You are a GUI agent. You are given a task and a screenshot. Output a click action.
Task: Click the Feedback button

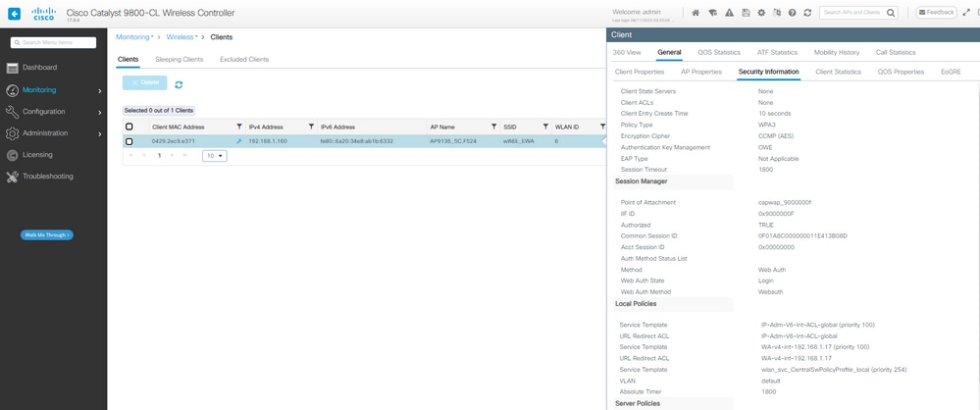936,12
